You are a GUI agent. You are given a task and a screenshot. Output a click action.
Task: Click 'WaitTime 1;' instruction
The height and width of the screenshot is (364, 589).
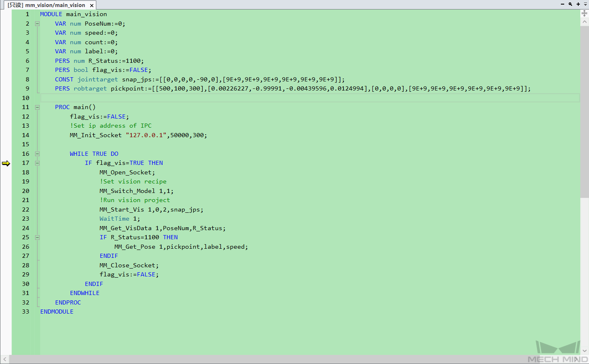(x=120, y=219)
